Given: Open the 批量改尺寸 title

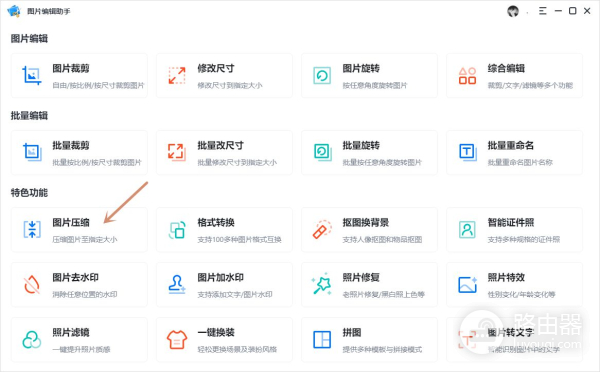Looking at the screenshot, I should pyautogui.click(x=220, y=145).
